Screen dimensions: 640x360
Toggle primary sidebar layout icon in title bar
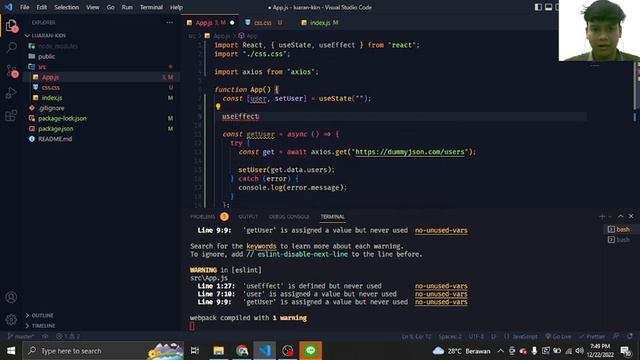[538, 7]
